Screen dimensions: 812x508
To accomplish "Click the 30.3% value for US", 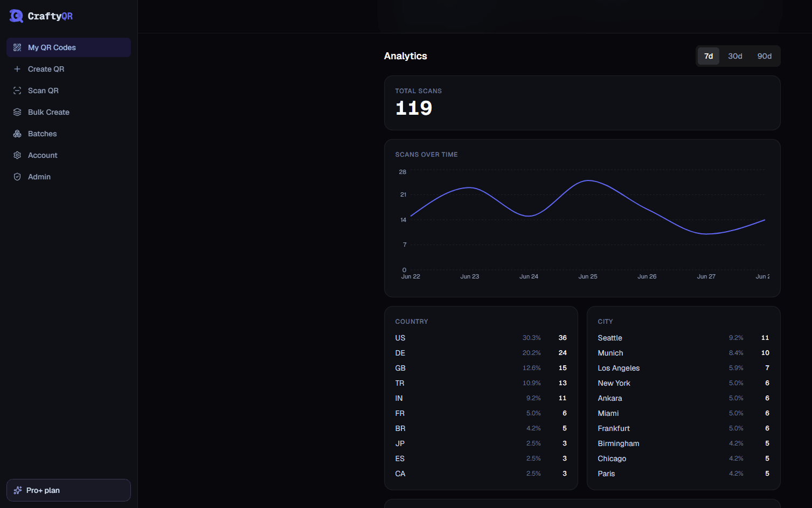I will click(531, 338).
